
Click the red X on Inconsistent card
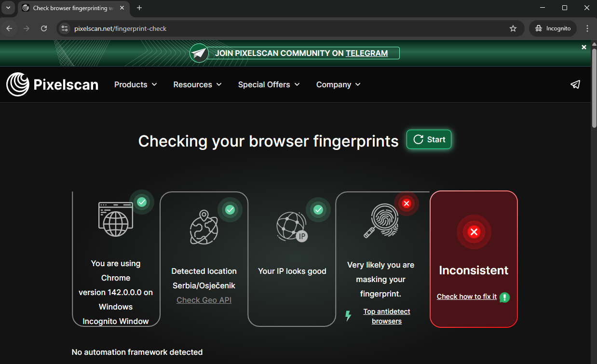[474, 232]
